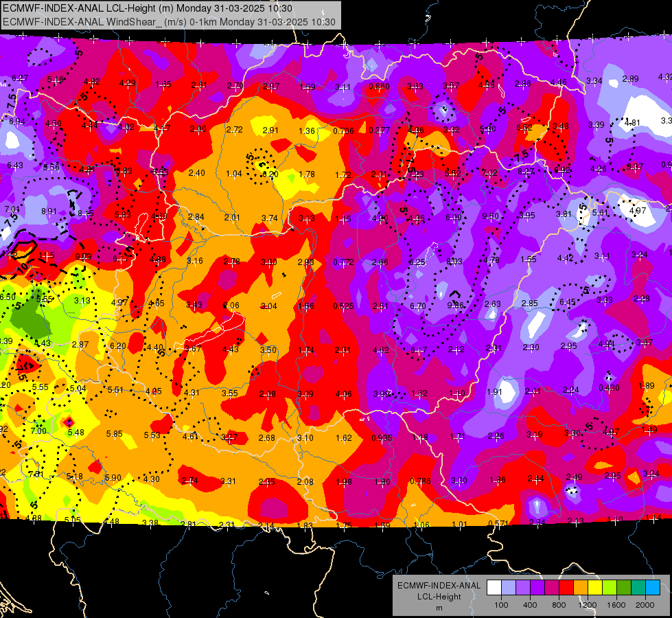The width and height of the screenshot is (672, 618).
Task: Click the orange swatch in the legend
Action: pyautogui.click(x=581, y=588)
